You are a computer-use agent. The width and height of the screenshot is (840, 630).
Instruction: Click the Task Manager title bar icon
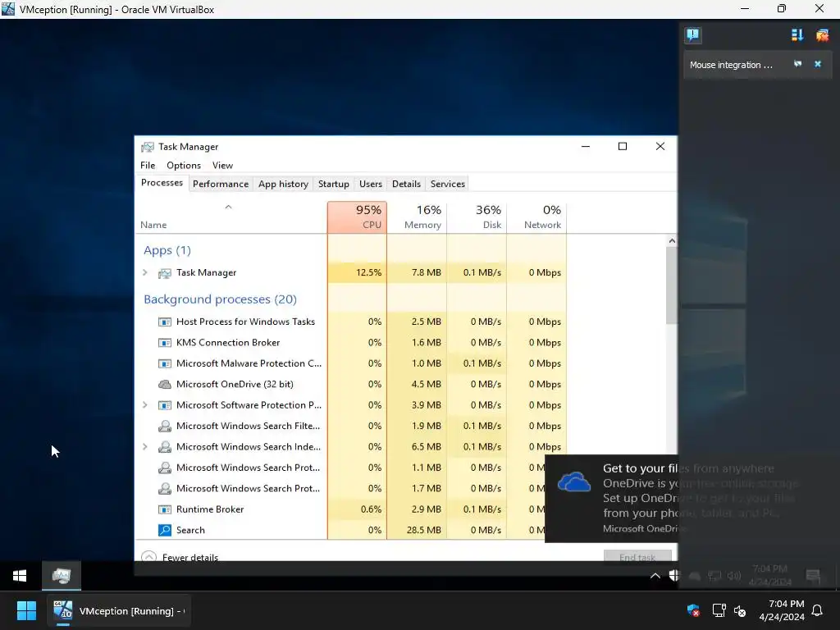148,147
